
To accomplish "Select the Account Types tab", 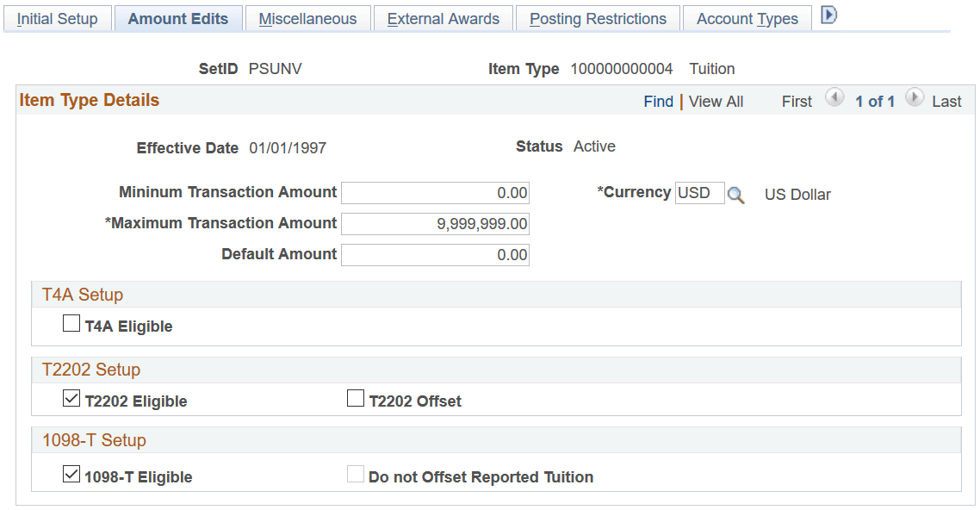I will tap(747, 19).
